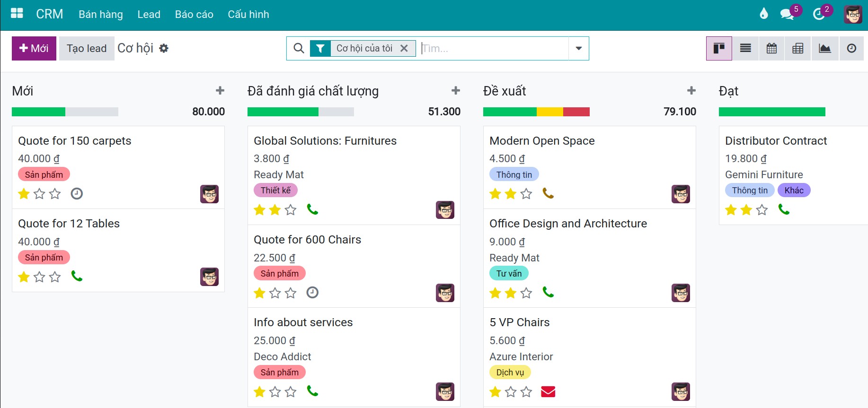Click activity clock on Quote for 150 carpets
This screenshot has width=868, height=408.
[x=77, y=193]
